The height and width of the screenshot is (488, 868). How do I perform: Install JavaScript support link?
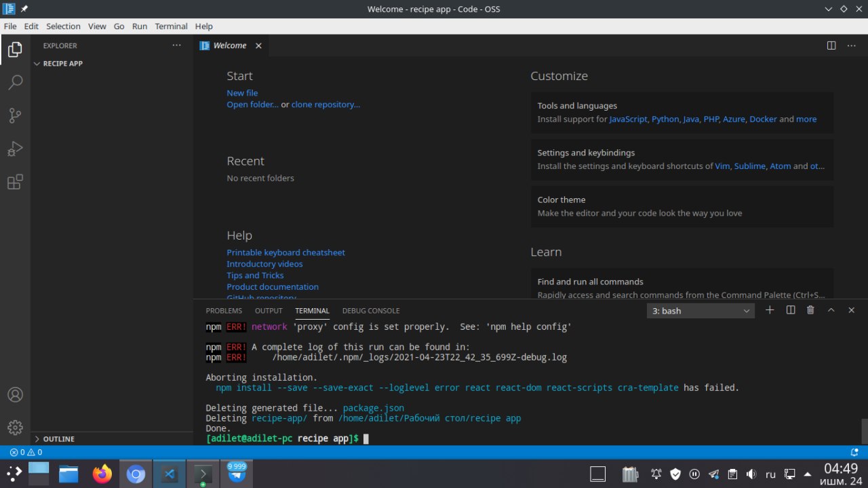click(x=629, y=119)
